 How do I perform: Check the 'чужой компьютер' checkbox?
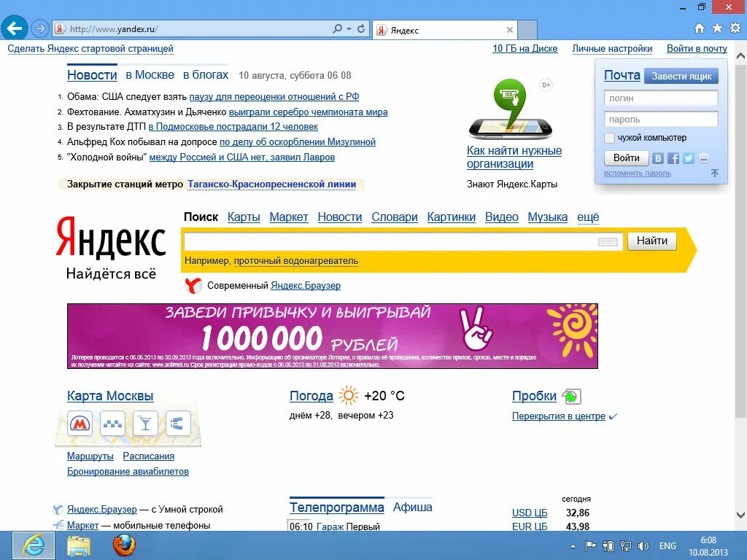(609, 138)
